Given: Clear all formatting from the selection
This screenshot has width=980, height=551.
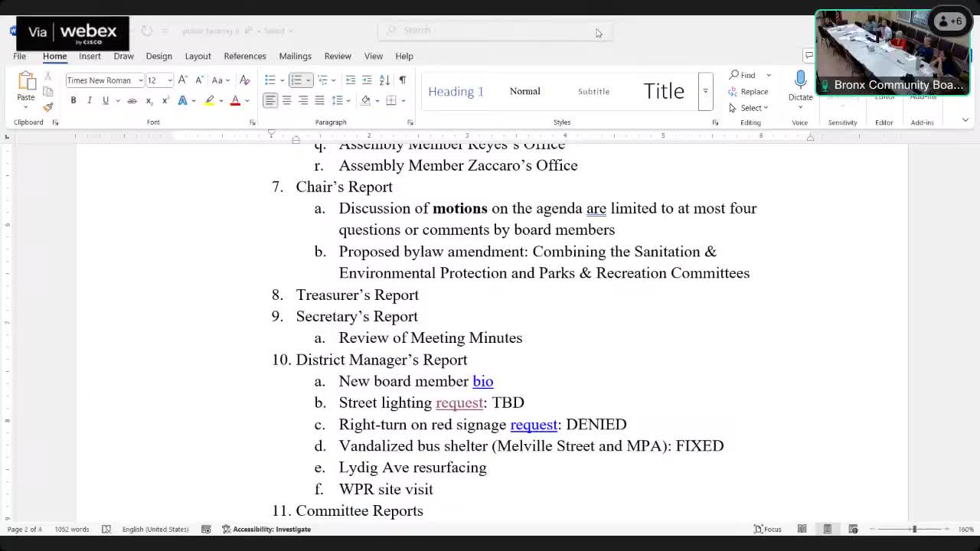Looking at the screenshot, I should tap(245, 80).
